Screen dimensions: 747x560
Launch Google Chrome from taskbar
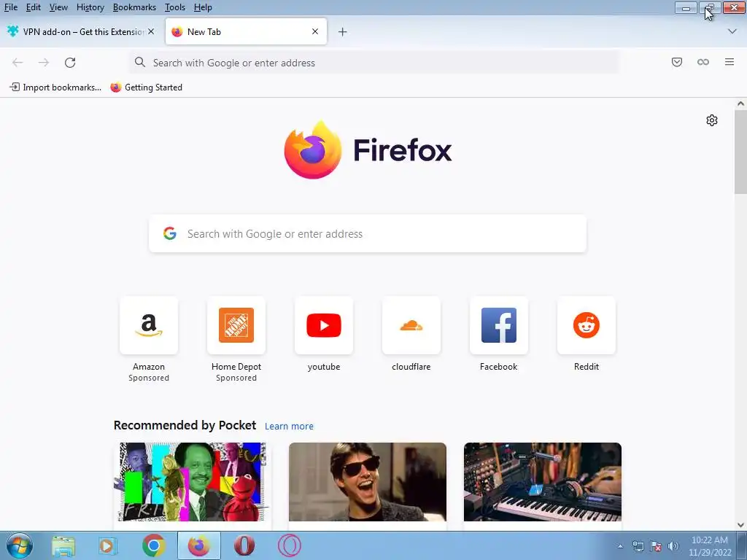(x=153, y=545)
